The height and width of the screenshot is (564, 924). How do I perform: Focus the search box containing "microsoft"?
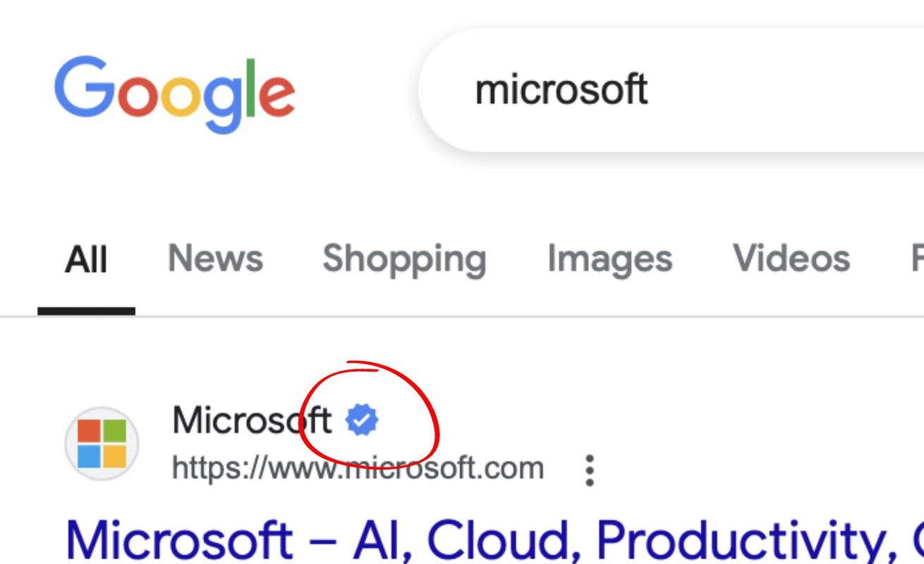[671, 90]
